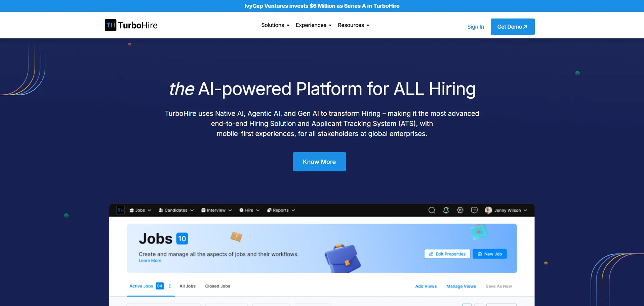Click the search magnifier icon in app bar

[432, 210]
